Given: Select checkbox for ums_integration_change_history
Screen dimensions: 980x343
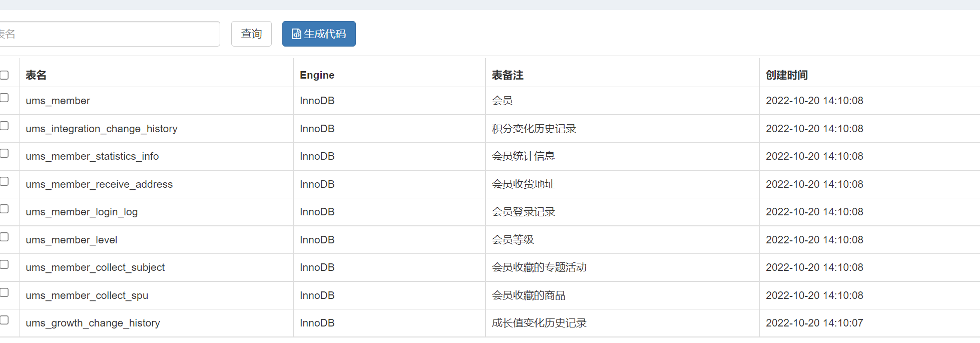Looking at the screenshot, I should [4, 126].
